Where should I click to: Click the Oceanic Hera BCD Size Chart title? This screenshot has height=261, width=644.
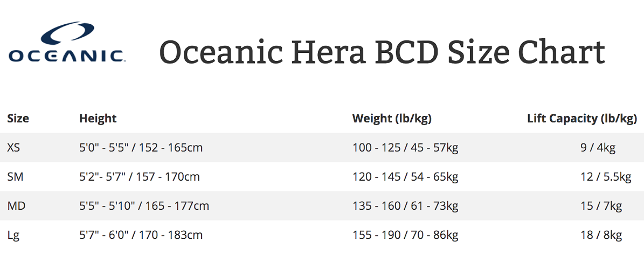tap(382, 52)
